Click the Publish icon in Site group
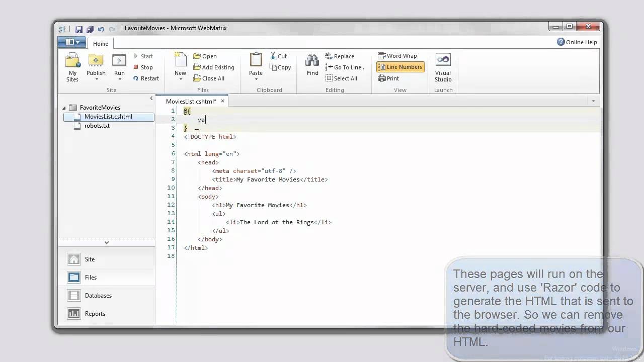This screenshot has height=362, width=644. pyautogui.click(x=96, y=60)
